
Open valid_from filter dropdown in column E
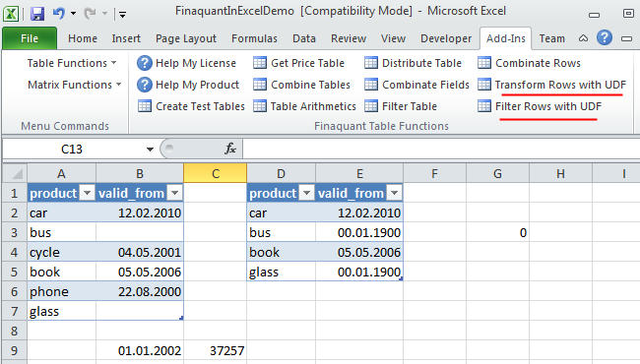[x=394, y=193]
